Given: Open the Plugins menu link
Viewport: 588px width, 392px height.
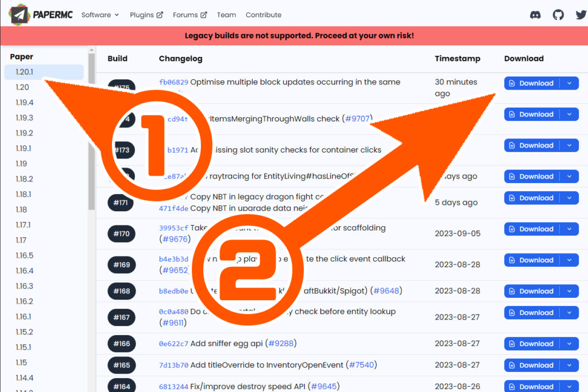Looking at the screenshot, I should pyautogui.click(x=146, y=15).
